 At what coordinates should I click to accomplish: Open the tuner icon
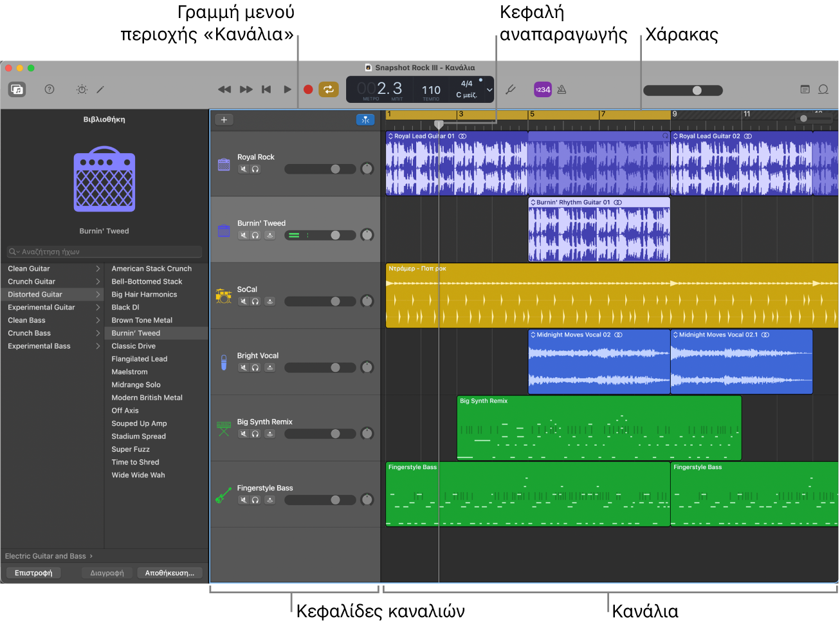[511, 89]
